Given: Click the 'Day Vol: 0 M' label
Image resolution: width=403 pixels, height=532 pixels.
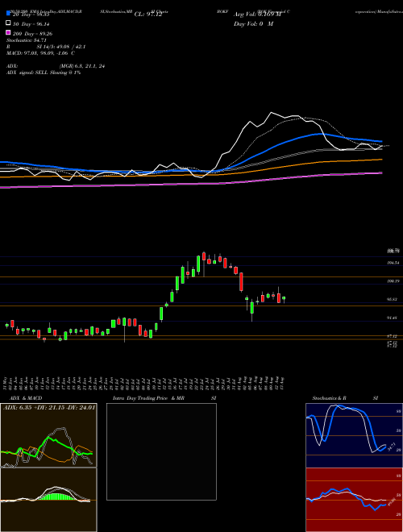Looking at the screenshot, I should coord(253,24).
